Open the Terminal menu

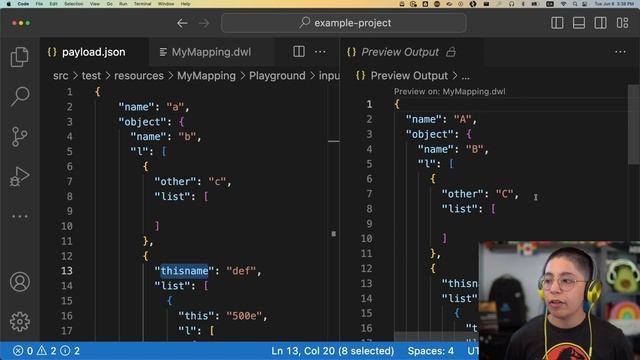tap(142, 4)
